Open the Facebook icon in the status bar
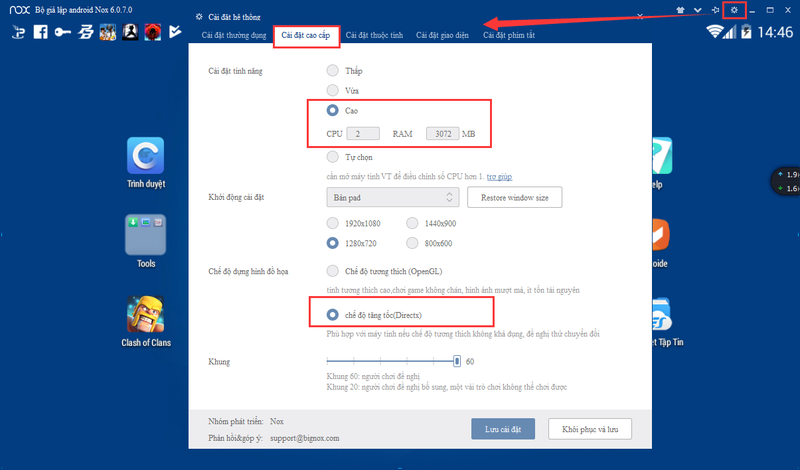 (40, 32)
